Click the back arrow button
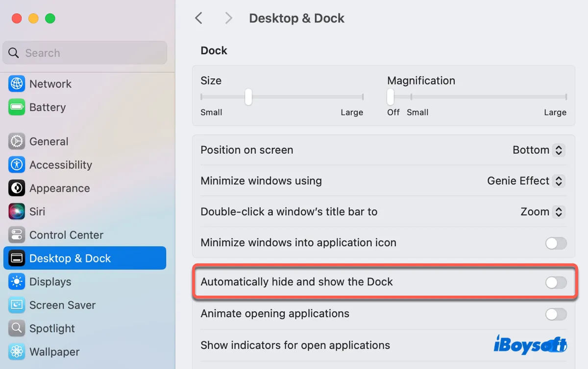 coord(198,18)
